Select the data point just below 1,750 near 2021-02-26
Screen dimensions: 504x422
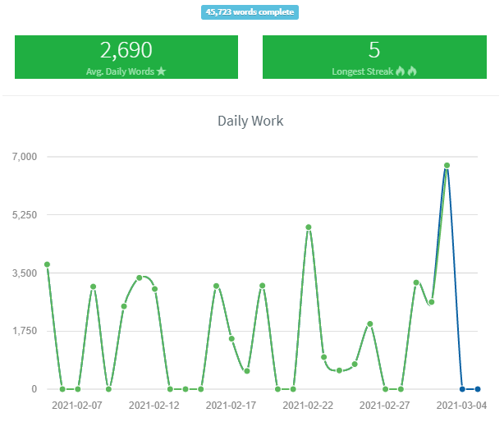click(370, 324)
